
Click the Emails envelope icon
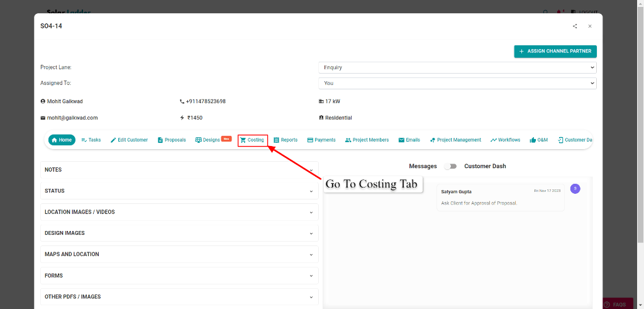point(401,140)
